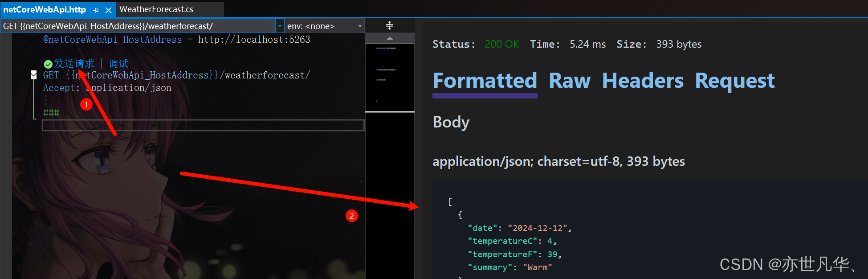Open the Headers response tab
This screenshot has height=279, width=868.
click(x=643, y=81)
